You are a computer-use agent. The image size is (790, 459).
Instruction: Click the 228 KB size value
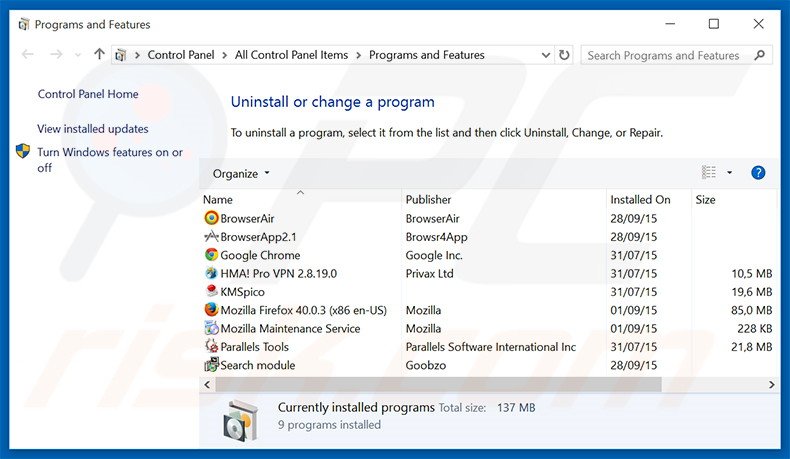click(755, 329)
